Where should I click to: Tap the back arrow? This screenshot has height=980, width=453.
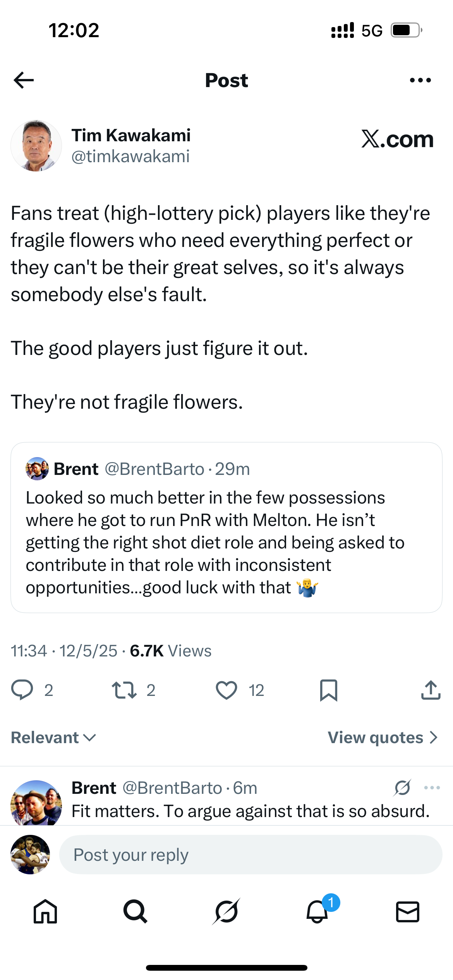[24, 80]
